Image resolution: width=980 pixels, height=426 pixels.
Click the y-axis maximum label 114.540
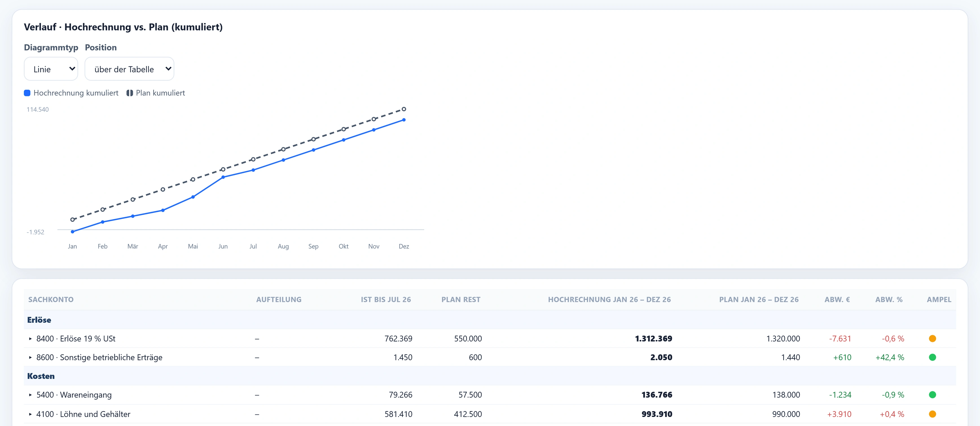38,109
